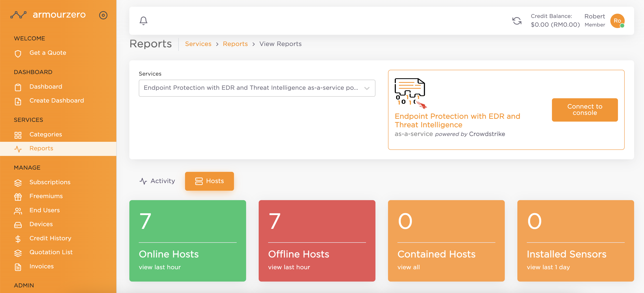Click the refresh credit balance icon
Viewport: 644px width, 293px height.
coord(517,21)
